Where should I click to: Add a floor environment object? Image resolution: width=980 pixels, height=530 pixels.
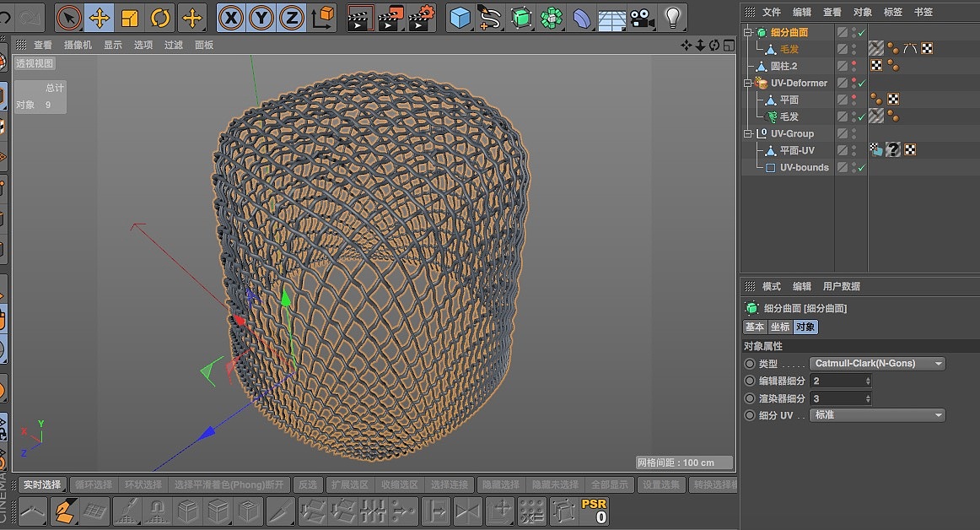pos(612,19)
